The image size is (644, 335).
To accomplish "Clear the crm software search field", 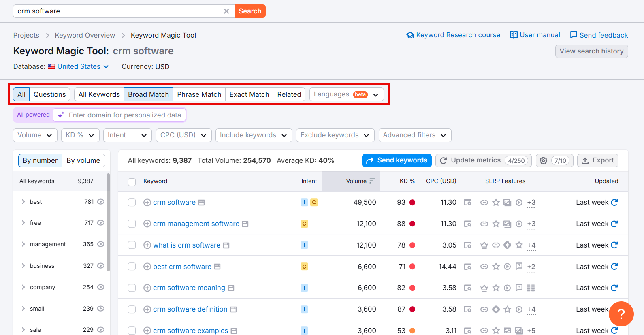I will [x=226, y=11].
